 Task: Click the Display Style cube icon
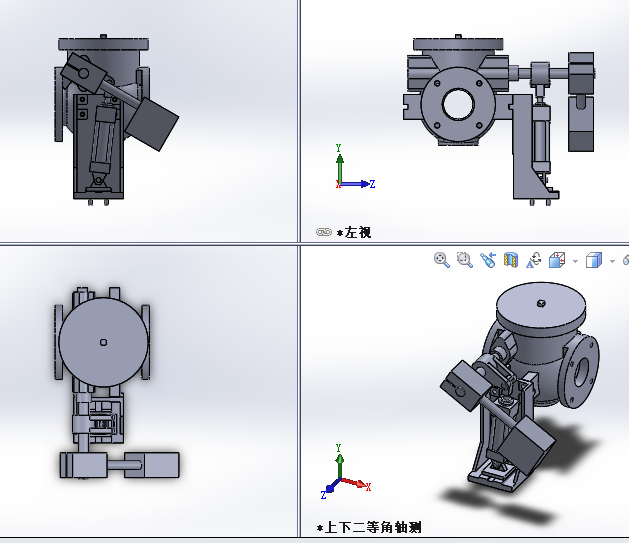pos(594,260)
